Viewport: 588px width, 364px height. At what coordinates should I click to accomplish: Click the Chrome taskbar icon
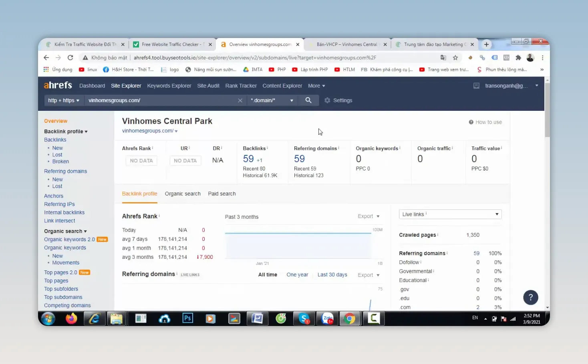350,319
